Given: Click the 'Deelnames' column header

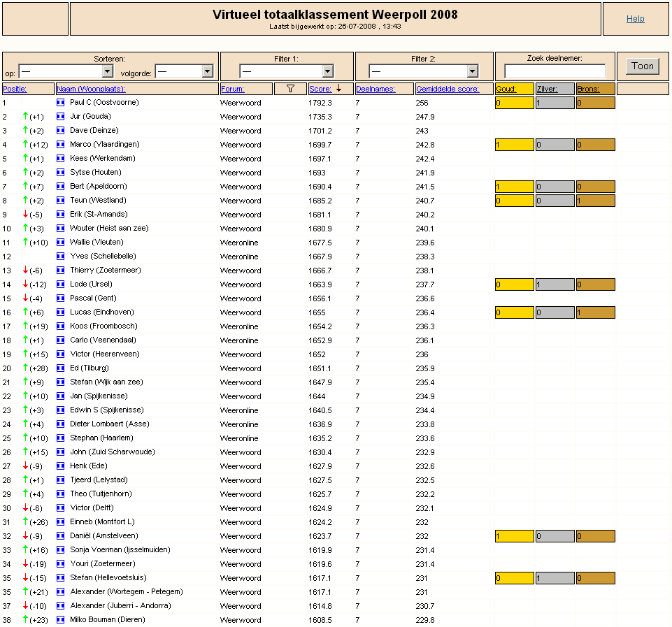Looking at the screenshot, I should (376, 89).
